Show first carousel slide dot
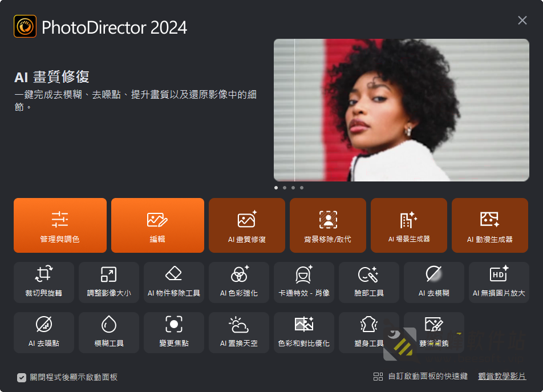Image resolution: width=543 pixels, height=392 pixels. (x=276, y=188)
